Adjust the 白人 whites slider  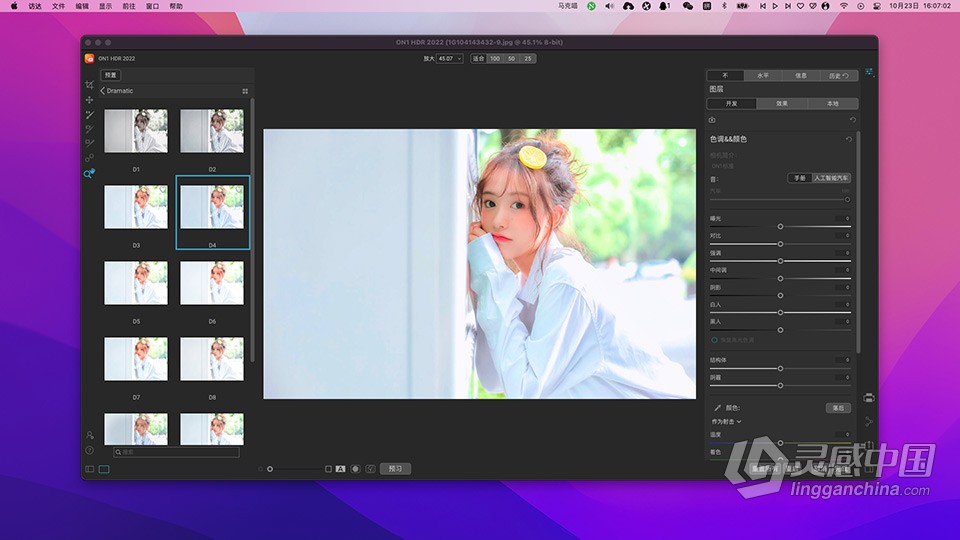(x=780, y=312)
